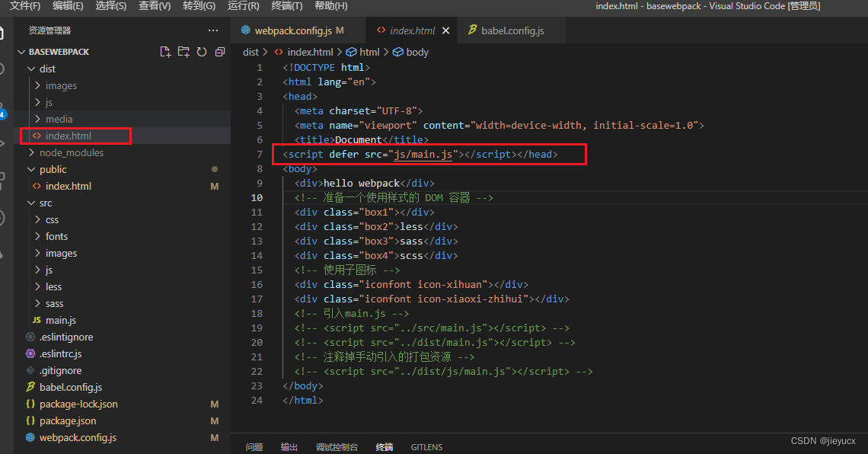Switch to the 终端 panel tab
The width and height of the screenshot is (868, 454).
coord(385,447)
